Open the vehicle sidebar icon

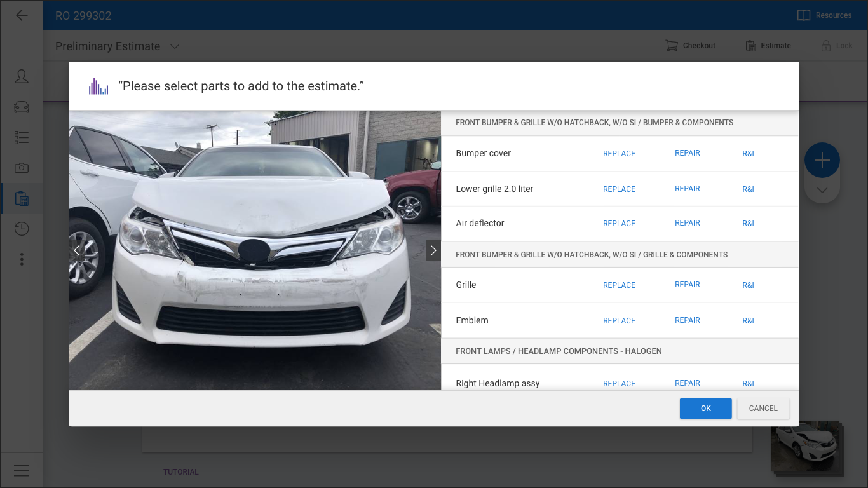(22, 107)
